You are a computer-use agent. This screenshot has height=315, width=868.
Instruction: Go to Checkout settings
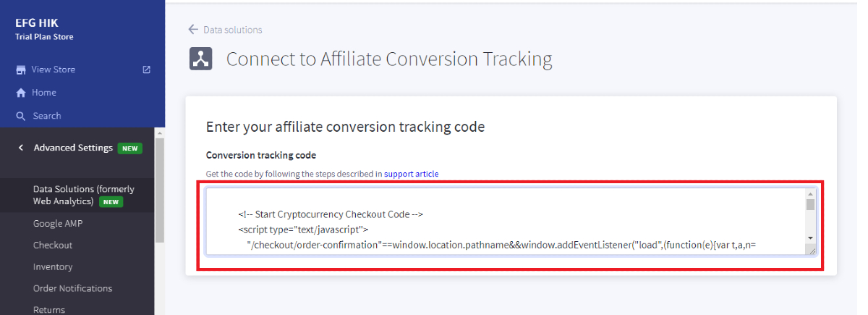pos(53,245)
